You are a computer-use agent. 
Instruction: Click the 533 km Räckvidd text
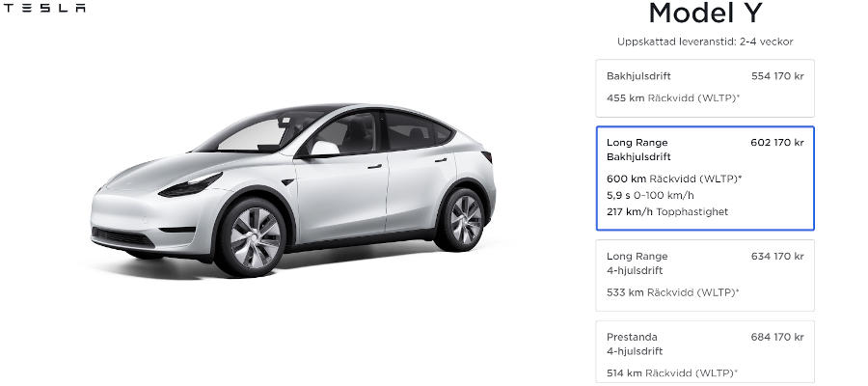coord(672,292)
